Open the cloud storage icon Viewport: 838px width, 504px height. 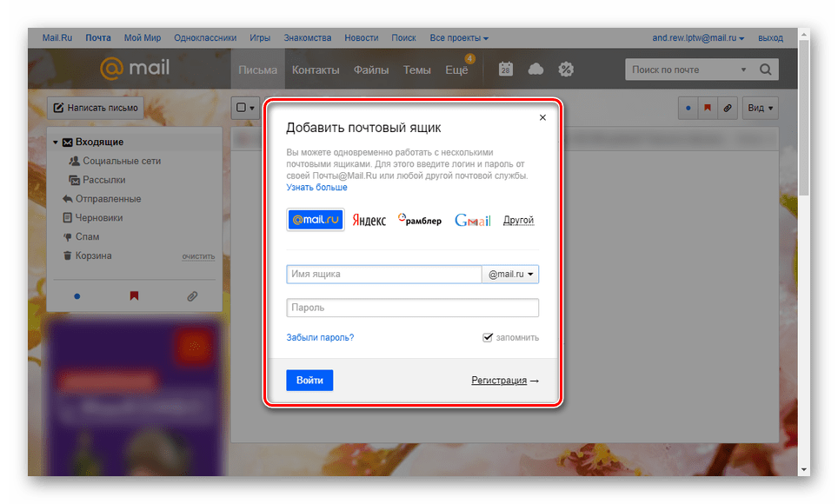535,69
